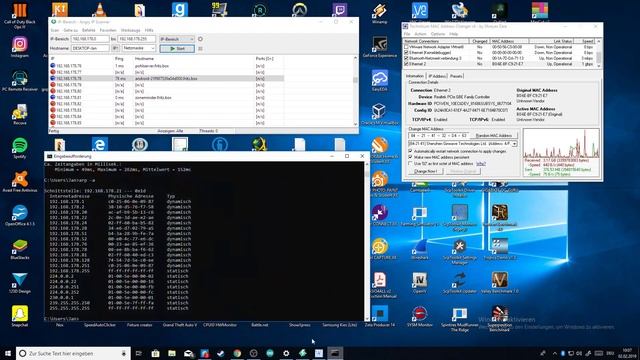This screenshot has height=360, width=640.
Task: Toggle Bluetooth-Netzwerkverbindung 3 checkbox
Action: click(x=406, y=58)
